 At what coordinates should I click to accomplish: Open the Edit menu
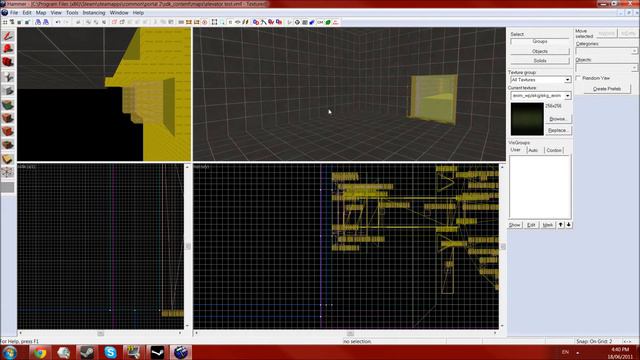tap(27, 13)
